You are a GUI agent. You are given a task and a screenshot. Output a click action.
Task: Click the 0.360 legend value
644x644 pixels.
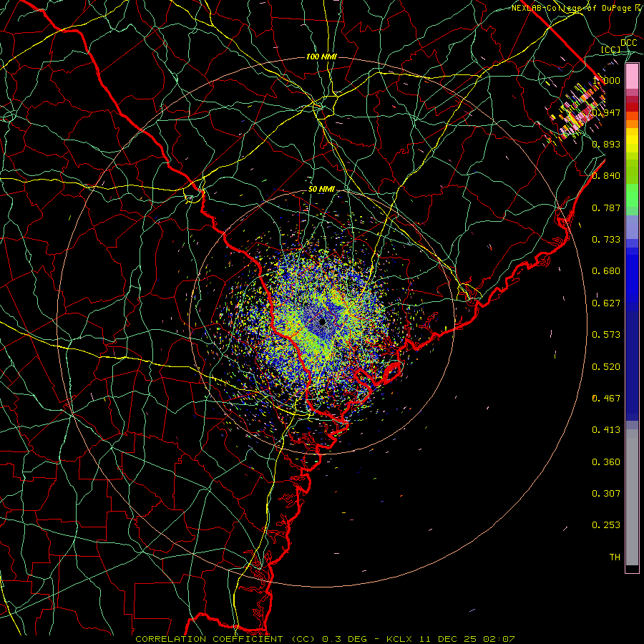[606, 462]
